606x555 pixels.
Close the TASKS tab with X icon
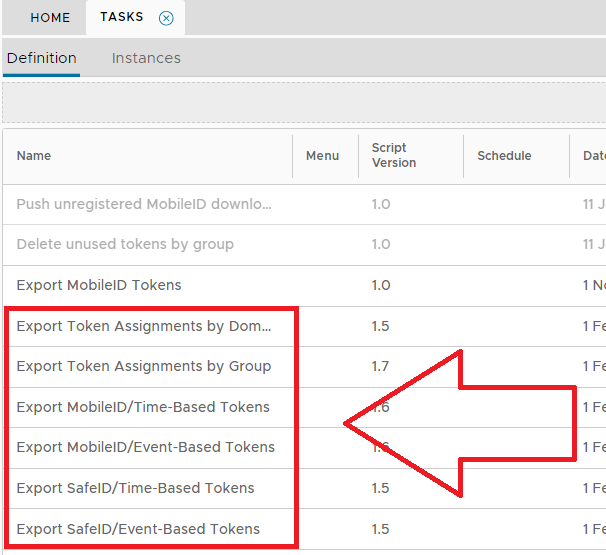click(166, 18)
